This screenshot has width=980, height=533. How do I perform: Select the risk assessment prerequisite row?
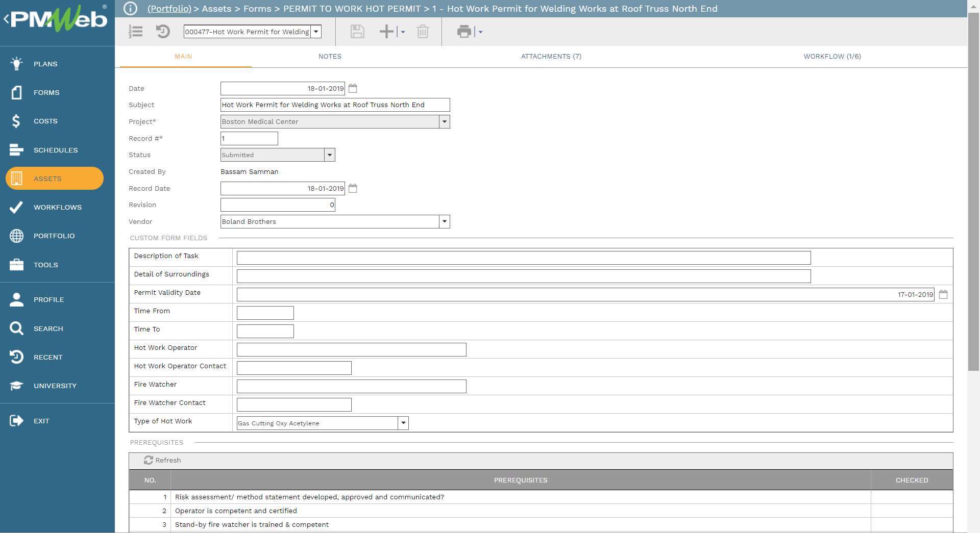541,497
